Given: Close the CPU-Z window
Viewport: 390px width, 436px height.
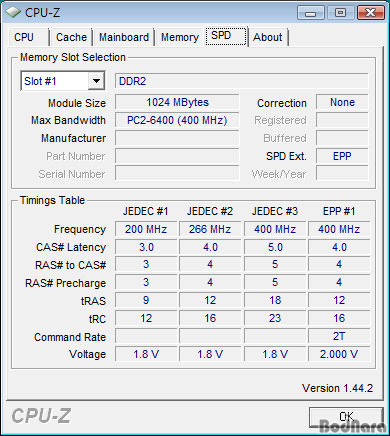Looking at the screenshot, I should [370, 13].
